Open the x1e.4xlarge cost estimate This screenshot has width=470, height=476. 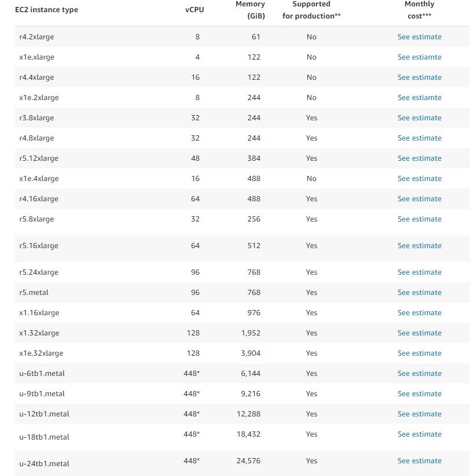point(419,179)
